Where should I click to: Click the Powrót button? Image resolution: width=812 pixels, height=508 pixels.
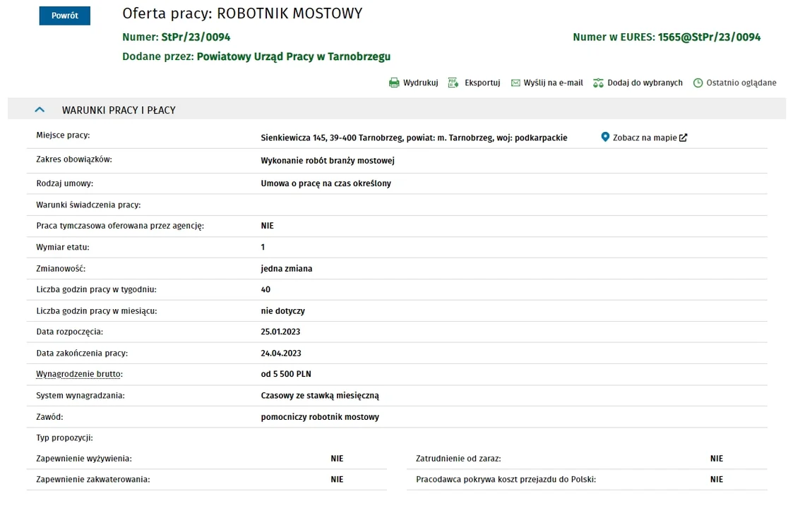[65, 16]
